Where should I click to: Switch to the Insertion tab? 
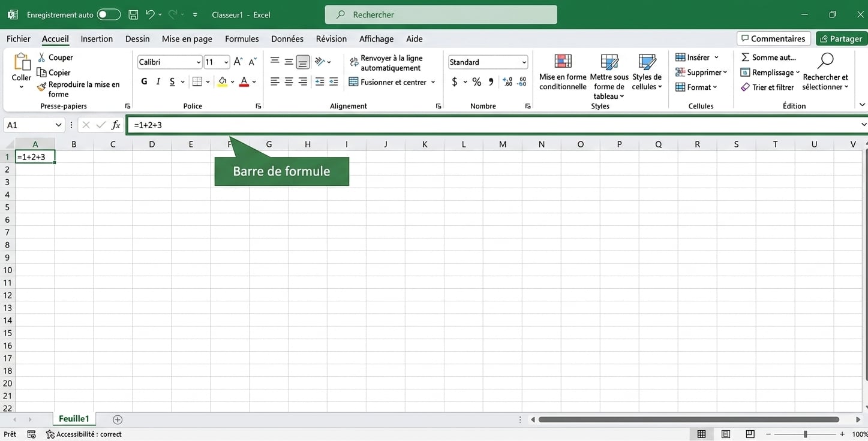(x=97, y=39)
